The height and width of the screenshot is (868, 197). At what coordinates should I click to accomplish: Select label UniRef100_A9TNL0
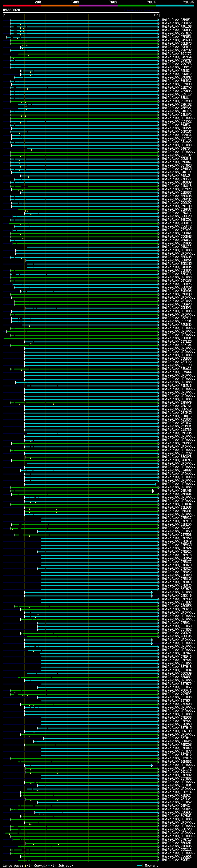click(x=176, y=33)
